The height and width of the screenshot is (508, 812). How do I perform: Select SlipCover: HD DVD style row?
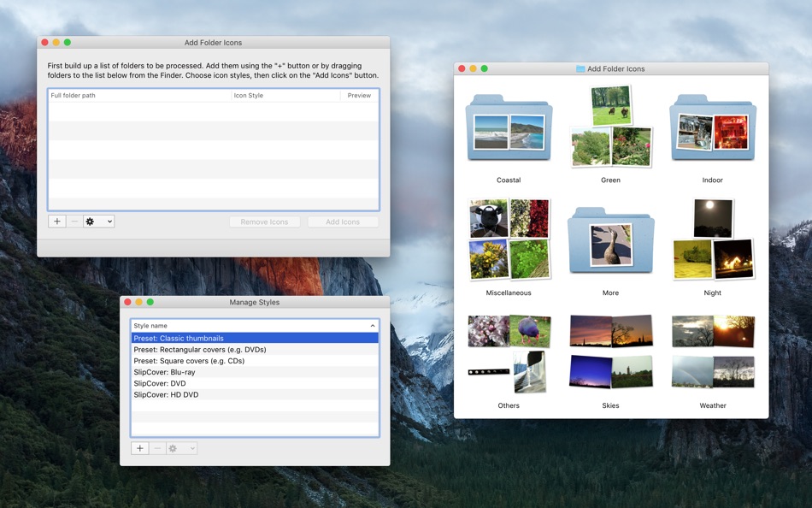(x=167, y=395)
